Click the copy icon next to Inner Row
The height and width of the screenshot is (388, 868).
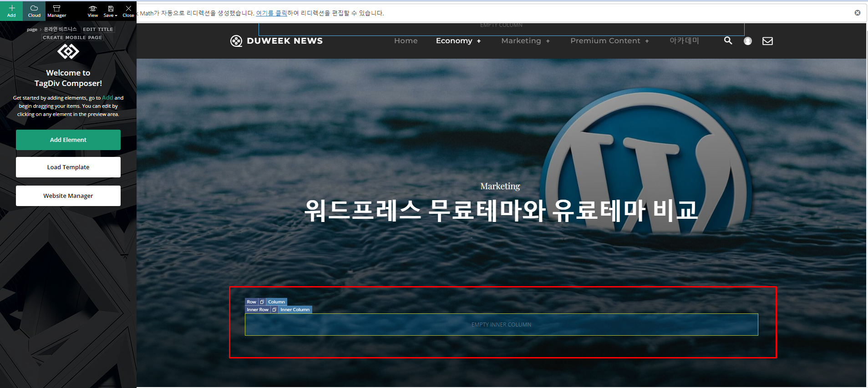click(274, 310)
